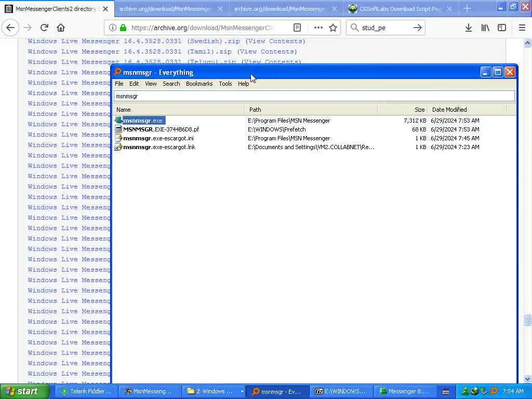532x399 pixels.
Task: Click the scrollbar up arrow in Firefox
Action: pyautogui.click(x=527, y=43)
